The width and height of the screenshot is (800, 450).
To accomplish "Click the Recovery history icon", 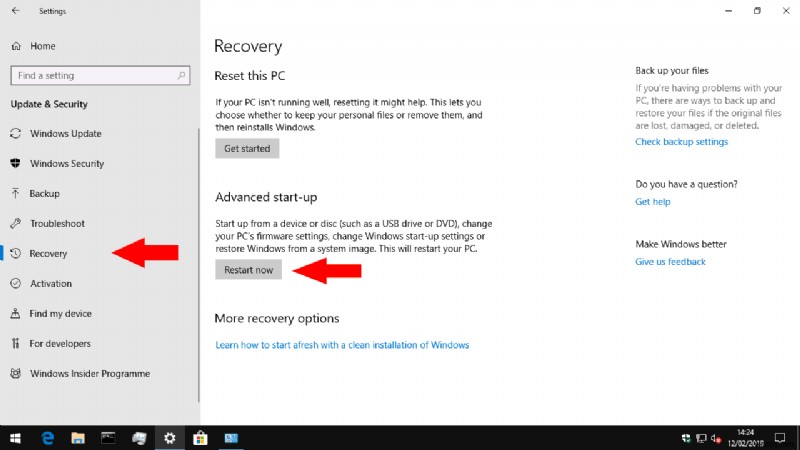I will (x=16, y=254).
